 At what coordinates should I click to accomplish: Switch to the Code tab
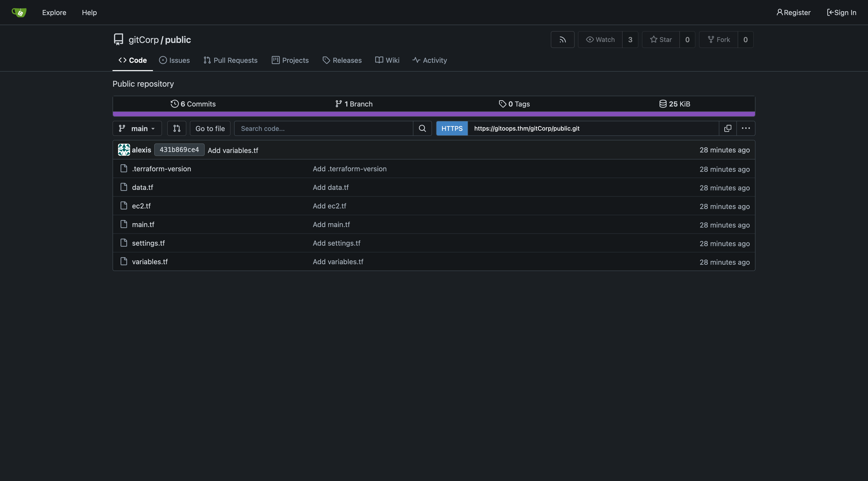click(132, 60)
